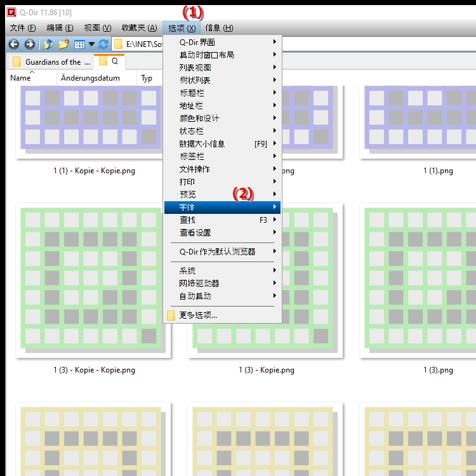Open the 标签栏 submenu
This screenshot has width=476, height=476.
[x=222, y=156]
